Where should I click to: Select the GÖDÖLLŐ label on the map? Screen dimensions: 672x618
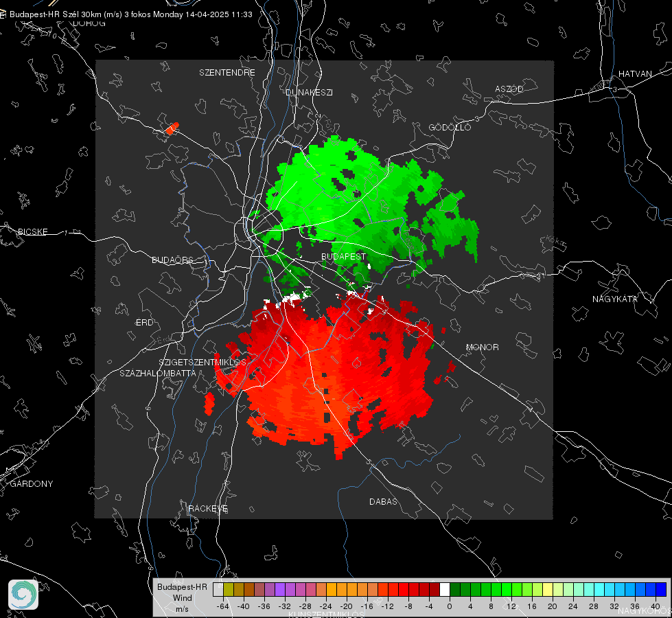[450, 127]
